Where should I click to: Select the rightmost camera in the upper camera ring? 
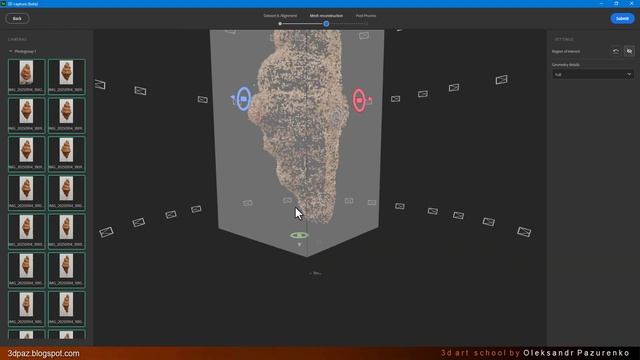[502, 80]
